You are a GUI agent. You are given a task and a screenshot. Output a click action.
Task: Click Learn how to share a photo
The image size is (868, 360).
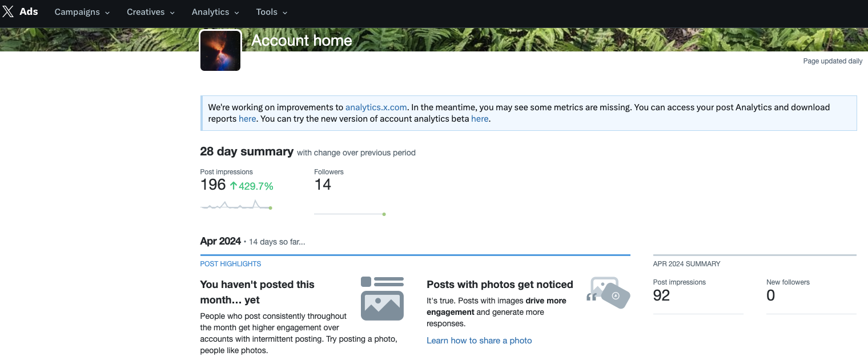(x=479, y=340)
